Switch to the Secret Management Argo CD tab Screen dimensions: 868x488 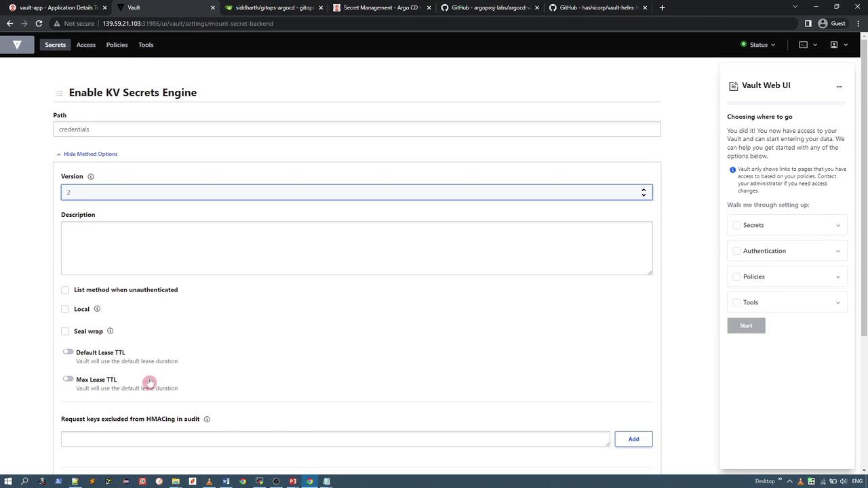pos(382,7)
